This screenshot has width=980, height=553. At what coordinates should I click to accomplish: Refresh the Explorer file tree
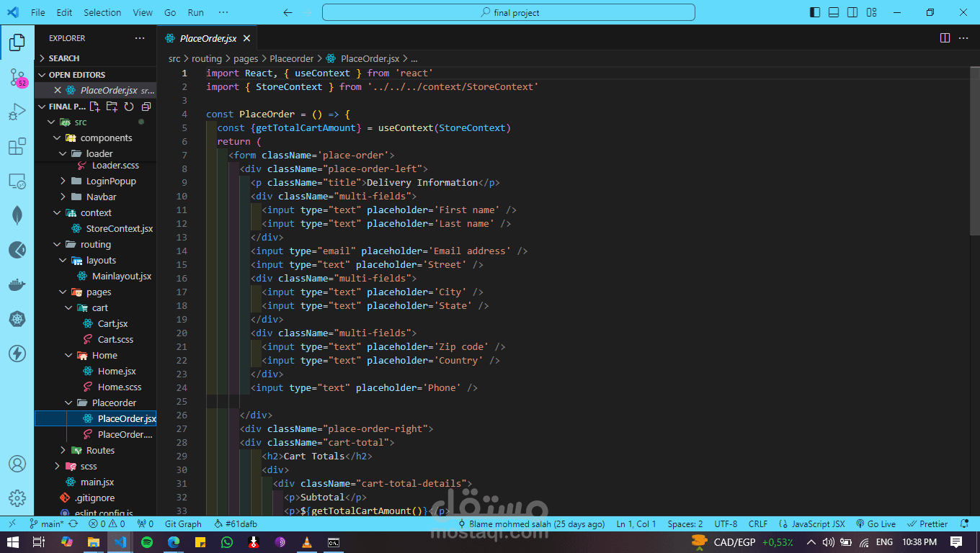click(x=129, y=107)
